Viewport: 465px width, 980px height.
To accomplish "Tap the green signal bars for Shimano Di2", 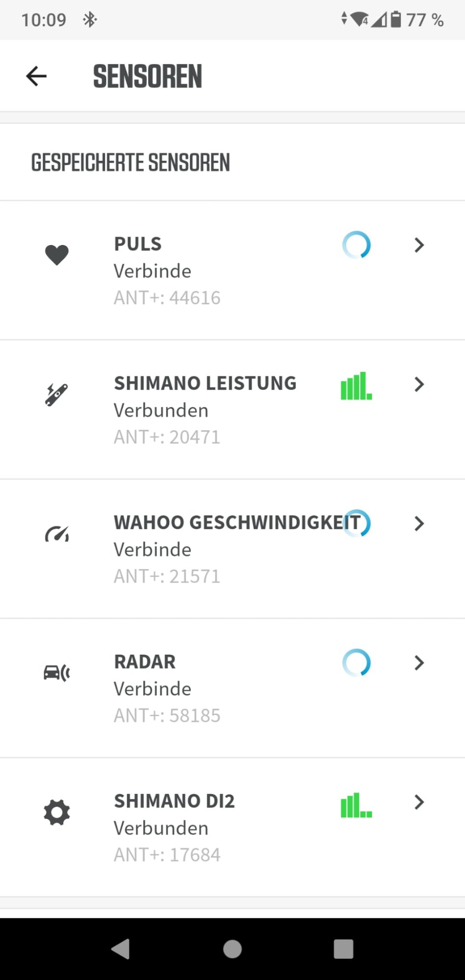I will pyautogui.click(x=356, y=805).
